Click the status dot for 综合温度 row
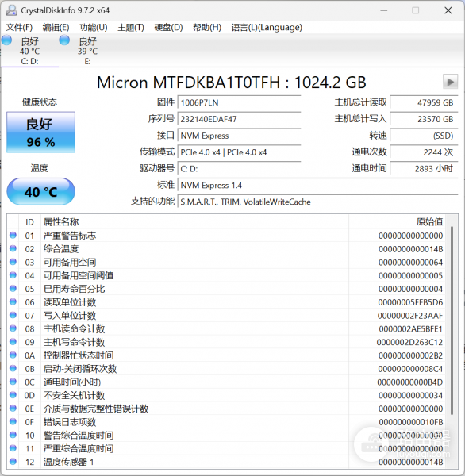 [13, 248]
